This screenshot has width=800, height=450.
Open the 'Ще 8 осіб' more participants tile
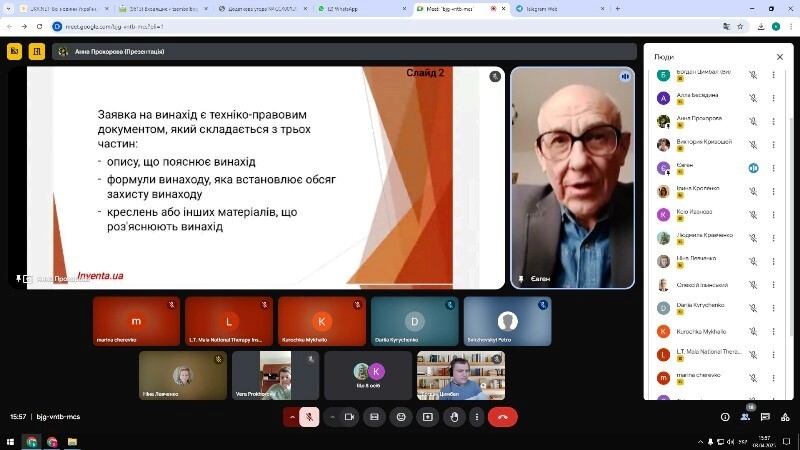coord(368,375)
